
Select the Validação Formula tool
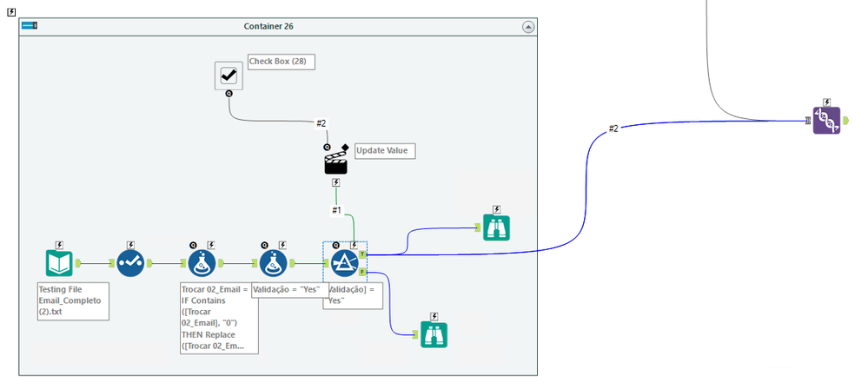click(274, 263)
